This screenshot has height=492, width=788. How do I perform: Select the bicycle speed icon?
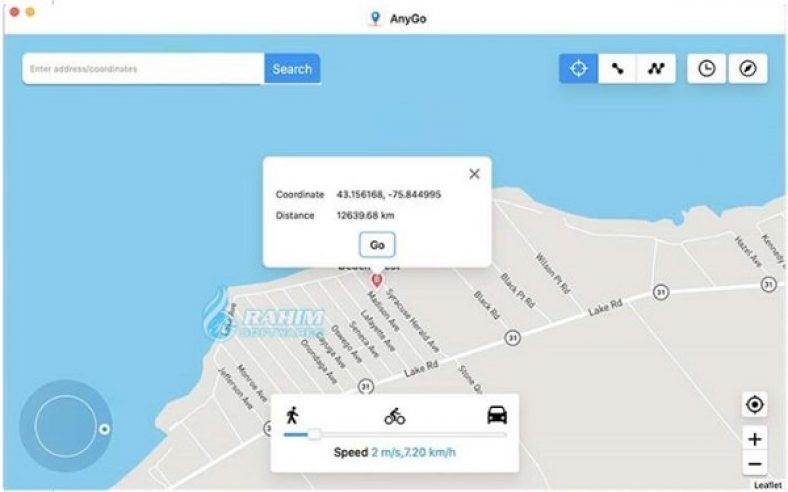pos(395,417)
